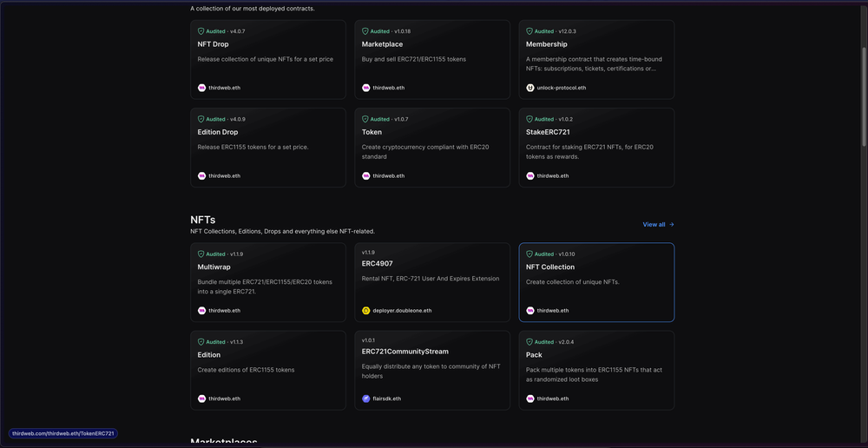Screen dimensions: 868x448
Task: Click the Audited shield icon on Marketplace card
Action: pos(365,31)
